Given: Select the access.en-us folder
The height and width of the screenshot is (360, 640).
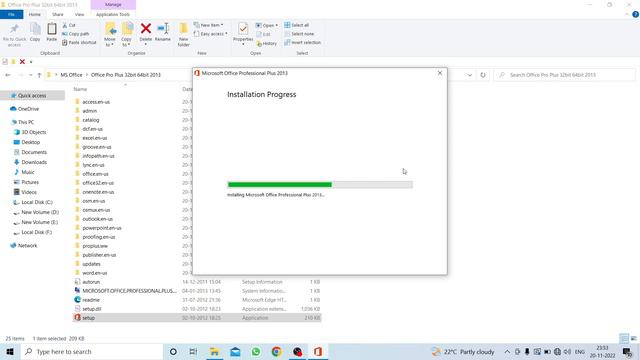Looking at the screenshot, I should 96,102.
